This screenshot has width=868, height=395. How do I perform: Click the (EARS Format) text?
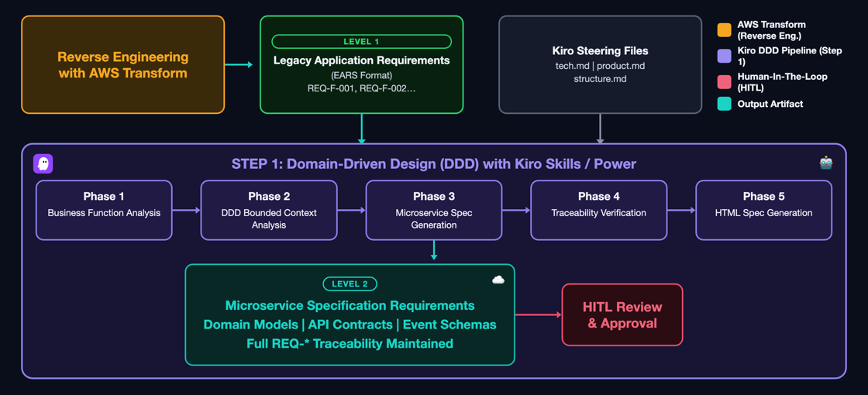tap(361, 74)
